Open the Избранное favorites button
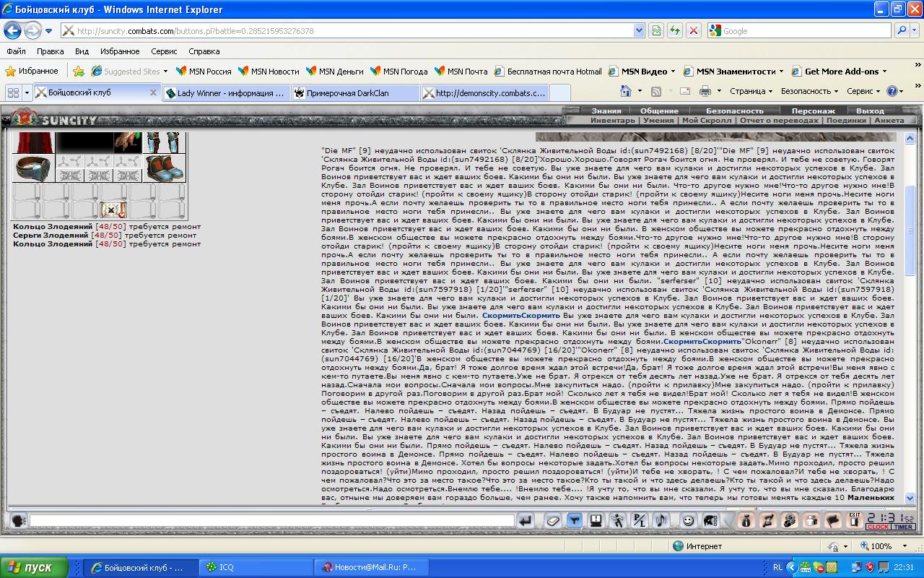This screenshot has width=924, height=578. (32, 72)
